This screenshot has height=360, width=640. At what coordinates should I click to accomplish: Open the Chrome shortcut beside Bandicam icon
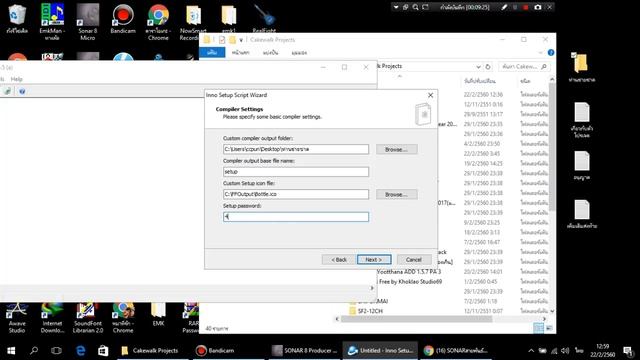[x=158, y=22]
